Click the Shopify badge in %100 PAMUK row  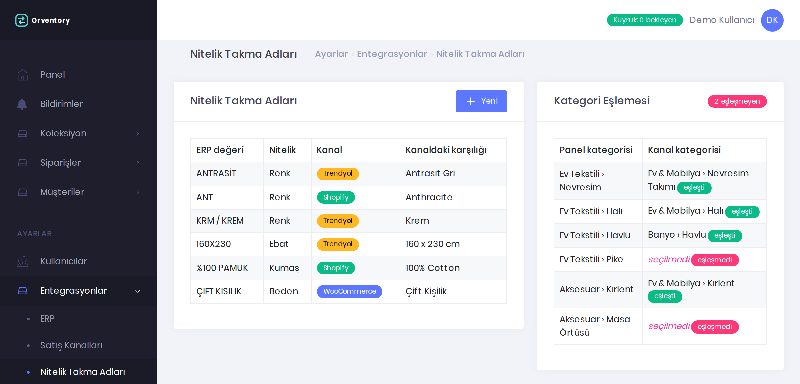click(336, 268)
